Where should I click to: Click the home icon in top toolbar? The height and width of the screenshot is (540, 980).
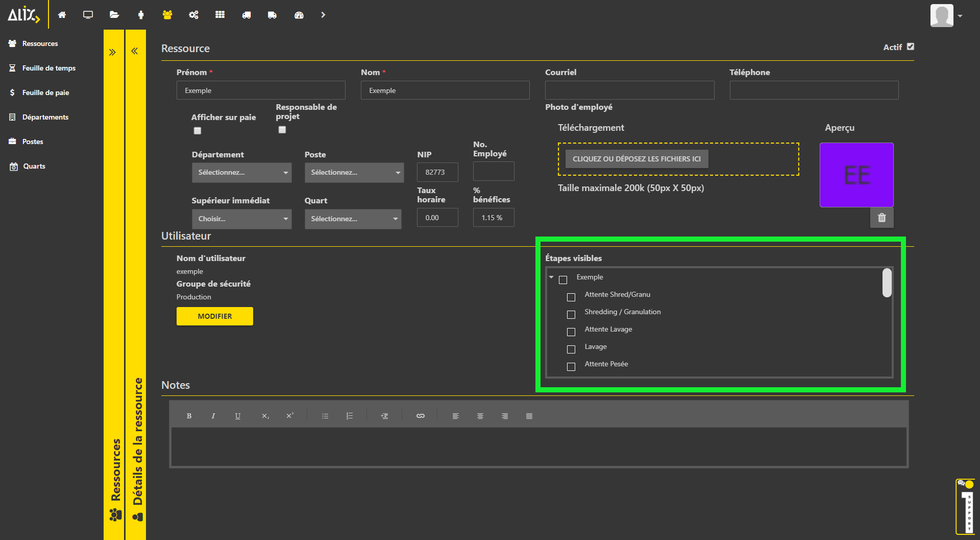(62, 15)
